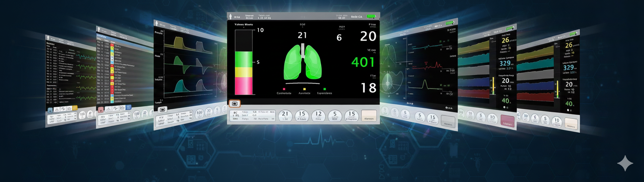The image size is (644, 182).
Task: Click the yellow highlighted tab icon on far-left screen
Action: tap(75, 108)
